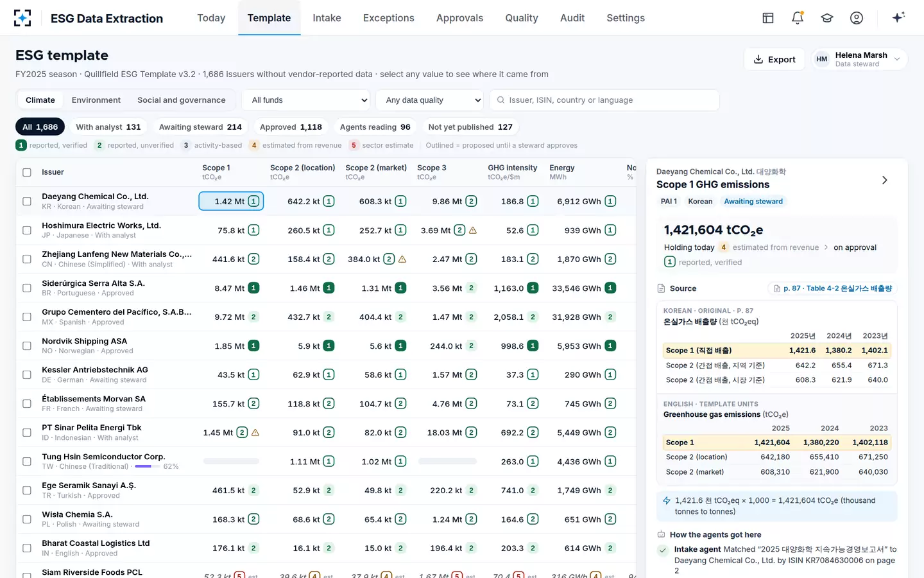924x578 pixels.
Task: Click the Source document icon in detail panel
Action: (662, 288)
